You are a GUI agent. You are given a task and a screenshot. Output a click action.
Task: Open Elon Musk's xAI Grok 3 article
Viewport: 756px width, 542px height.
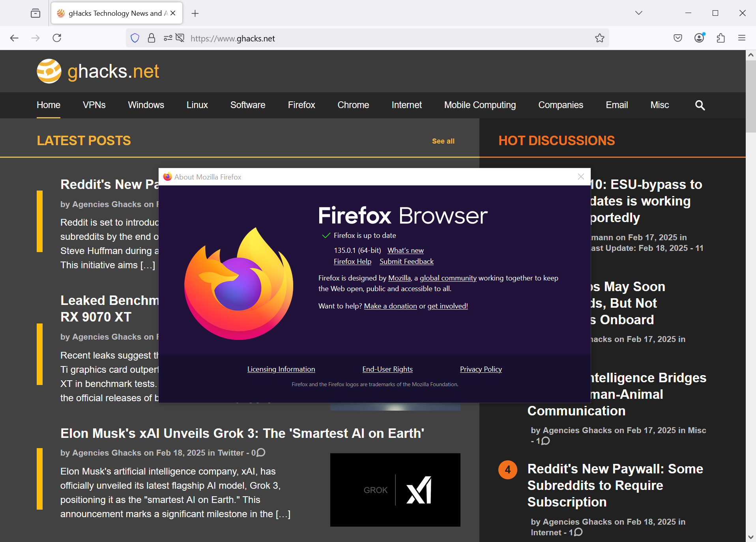click(242, 433)
